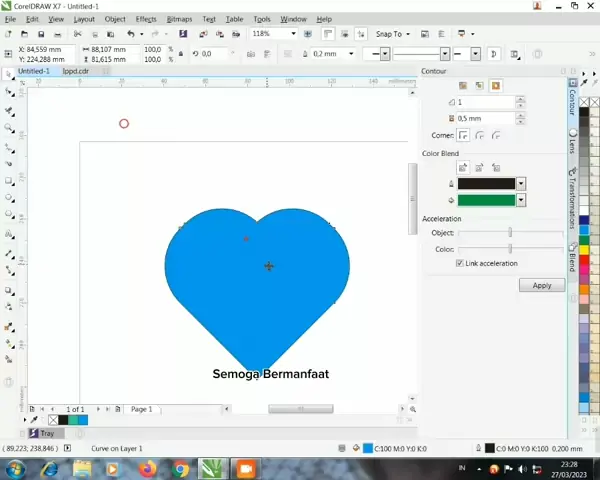
Task: Select the Mitered corner option
Action: click(464, 135)
